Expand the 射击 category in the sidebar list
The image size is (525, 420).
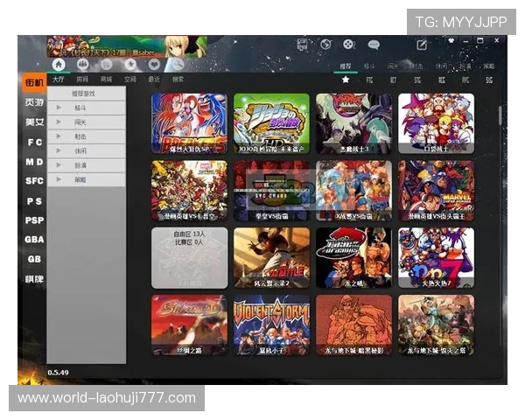[82, 136]
